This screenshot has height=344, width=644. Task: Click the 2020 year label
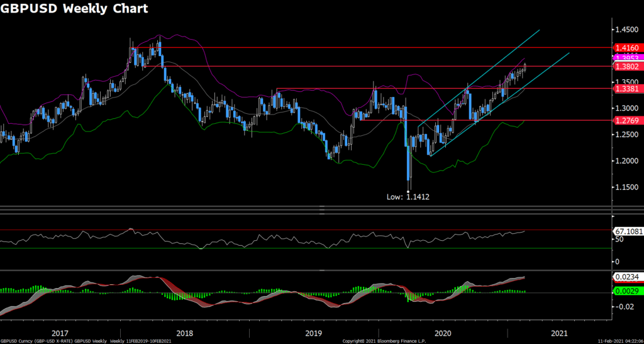click(x=443, y=332)
